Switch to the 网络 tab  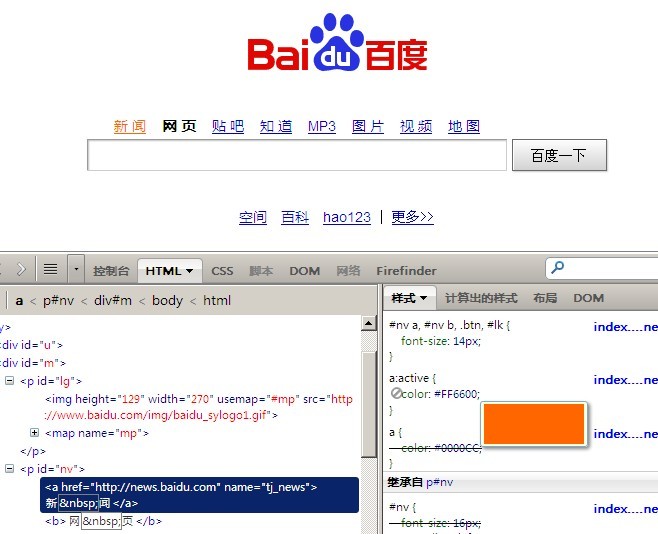(x=348, y=271)
